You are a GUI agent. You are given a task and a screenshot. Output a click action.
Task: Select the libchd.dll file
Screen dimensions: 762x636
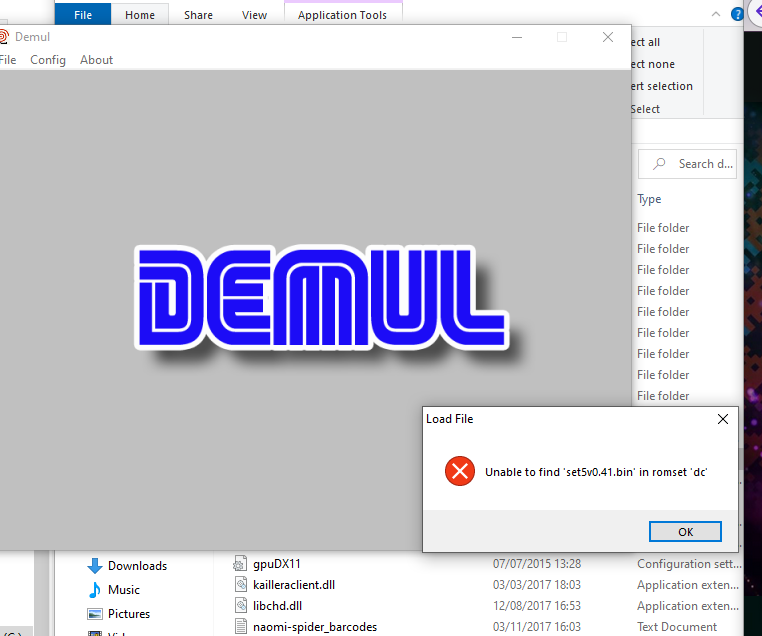click(277, 606)
